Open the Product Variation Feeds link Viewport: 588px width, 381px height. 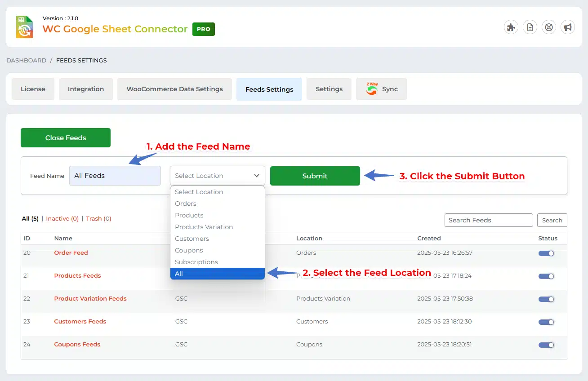90,298
